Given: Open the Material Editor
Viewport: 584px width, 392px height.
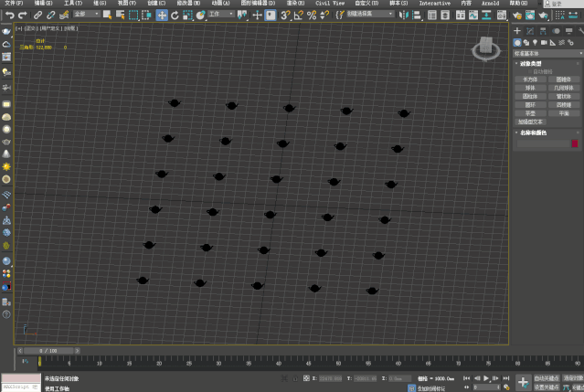Looking at the screenshot, I should (502, 15).
